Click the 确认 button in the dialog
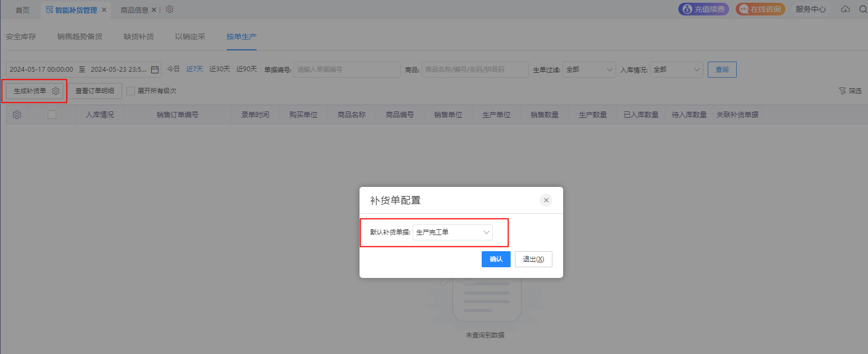Viewport: 868px width, 354px height. click(496, 259)
